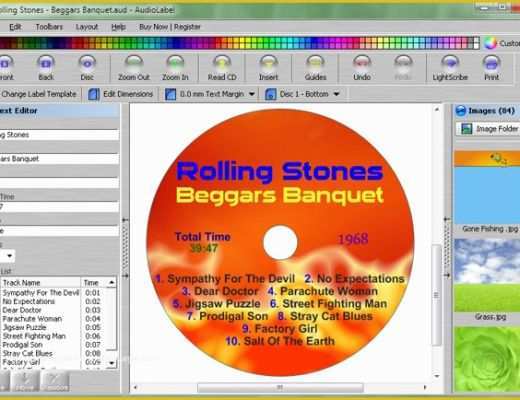
Task: Switch to the Back label view
Action: pyautogui.click(x=46, y=68)
